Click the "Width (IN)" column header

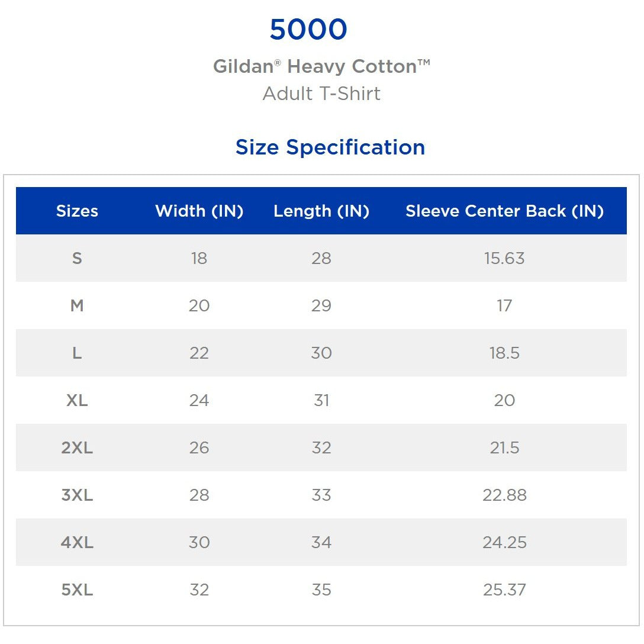(x=199, y=211)
